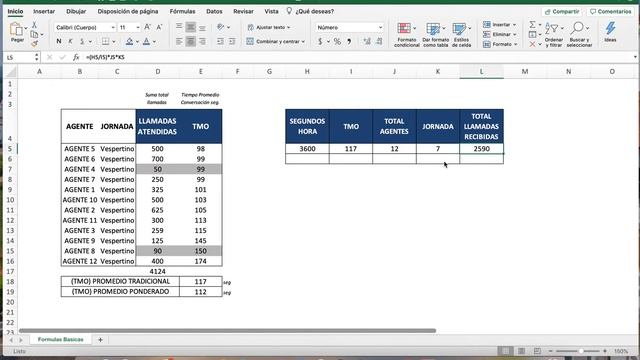640x360 pixels.
Task: Click the fx insert function button
Action: coord(76,58)
